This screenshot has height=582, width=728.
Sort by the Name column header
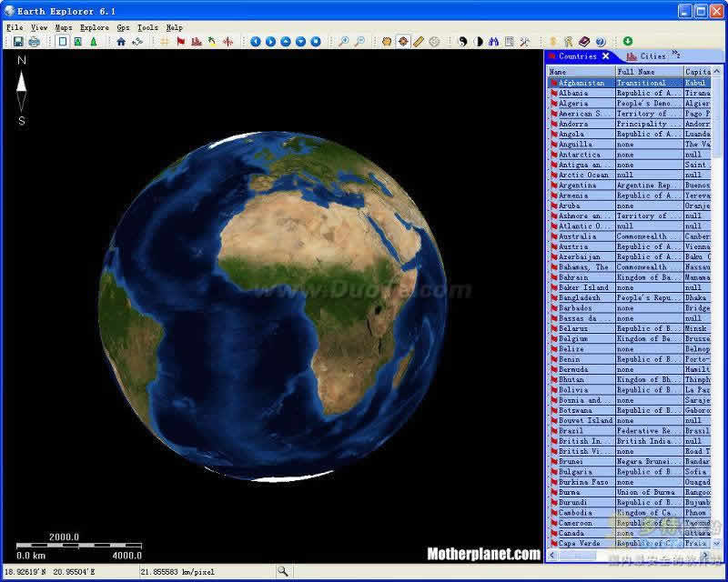click(581, 72)
